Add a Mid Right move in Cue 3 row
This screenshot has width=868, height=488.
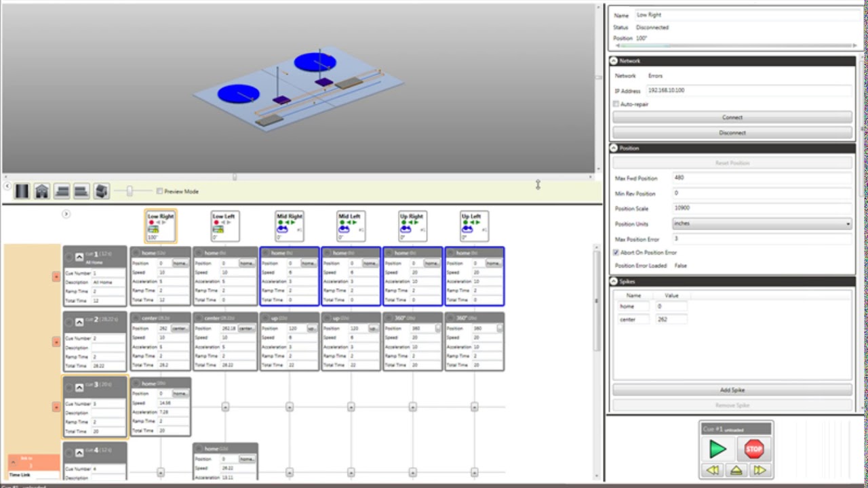point(290,407)
